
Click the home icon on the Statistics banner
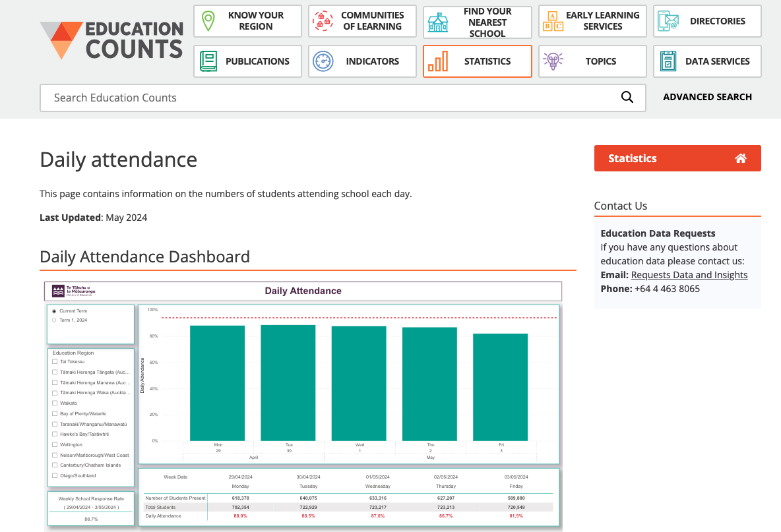coord(741,158)
